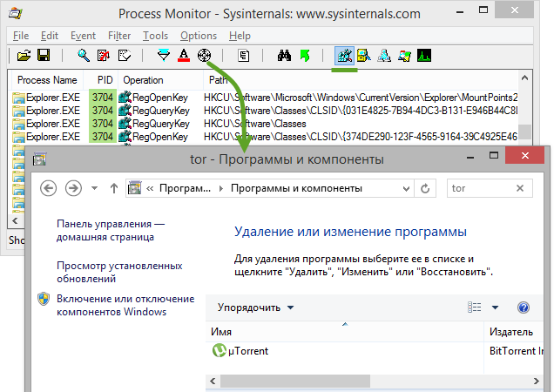
Task: Click the Process Name column header
Action: (x=47, y=80)
